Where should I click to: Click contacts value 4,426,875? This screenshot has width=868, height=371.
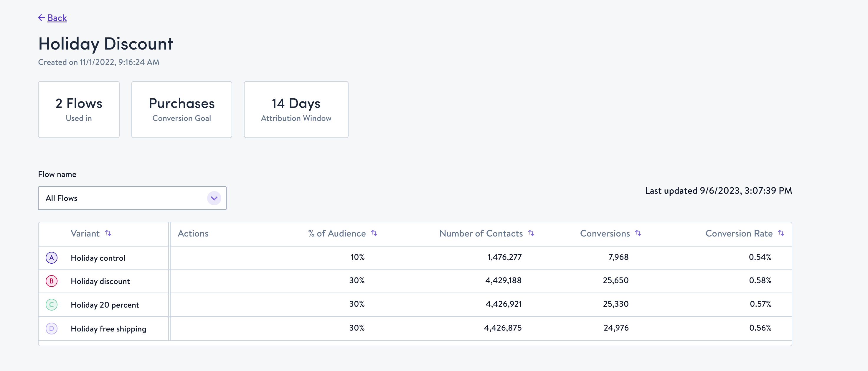(x=503, y=327)
